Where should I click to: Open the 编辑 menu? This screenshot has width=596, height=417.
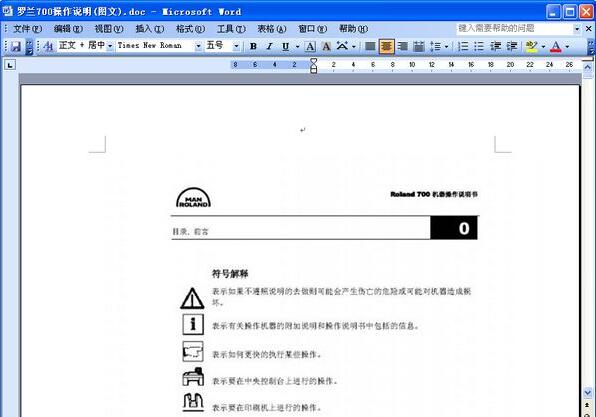coord(68,29)
